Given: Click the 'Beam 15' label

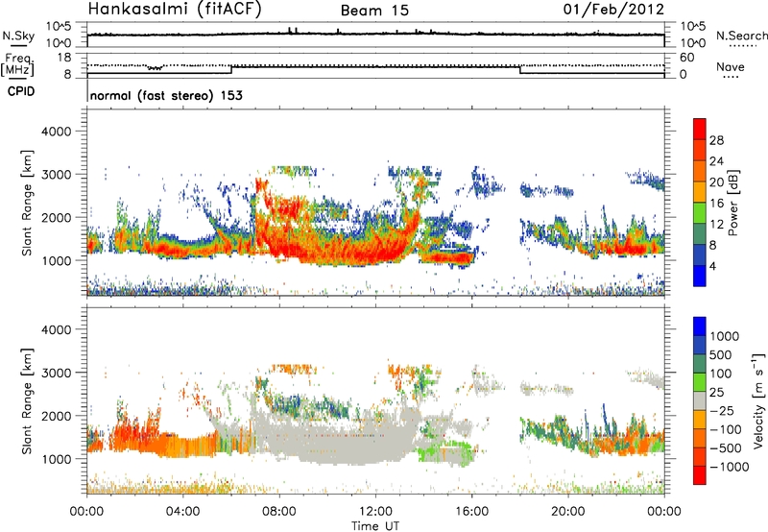Looking at the screenshot, I should (x=374, y=11).
